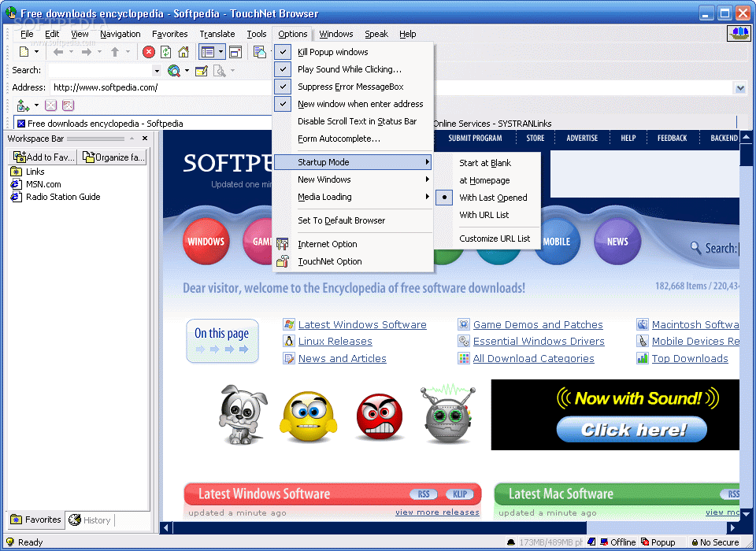Open the Essential Windows Drivers link
The image size is (756, 551).
[x=539, y=342]
